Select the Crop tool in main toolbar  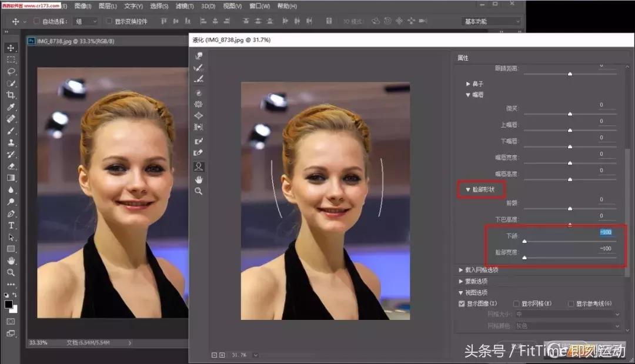point(11,95)
